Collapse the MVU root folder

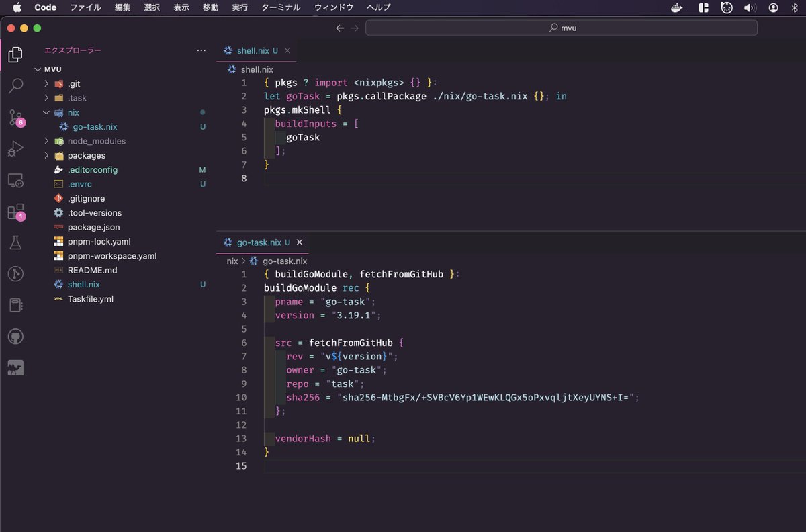click(x=39, y=69)
